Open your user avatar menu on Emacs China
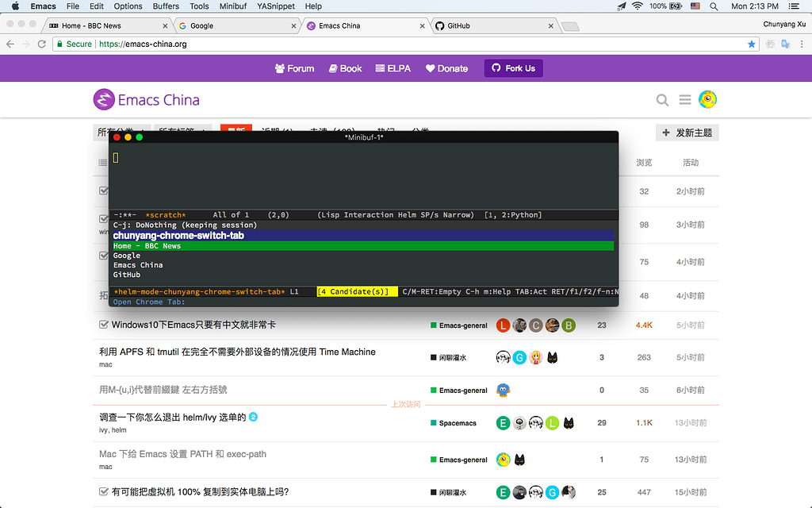 click(707, 99)
